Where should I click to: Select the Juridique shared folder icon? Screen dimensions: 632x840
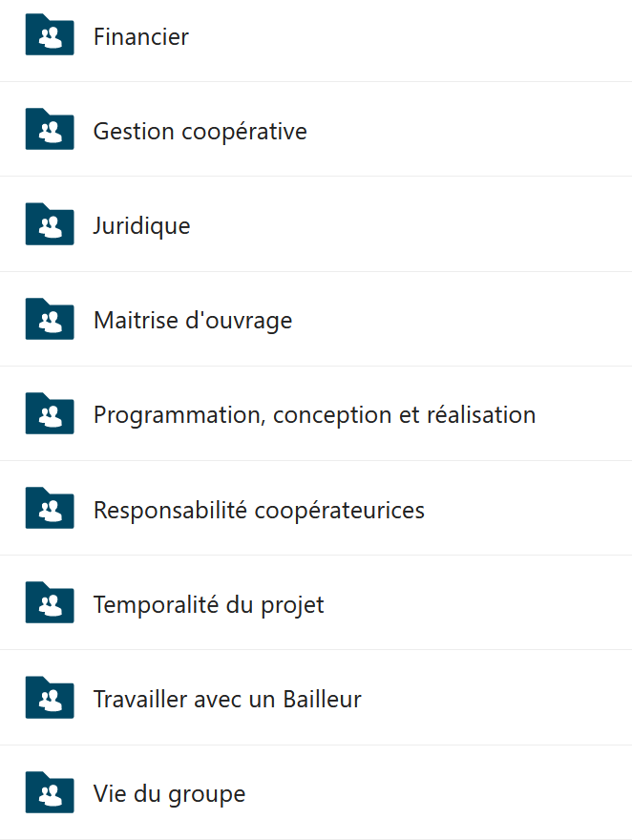pos(50,224)
